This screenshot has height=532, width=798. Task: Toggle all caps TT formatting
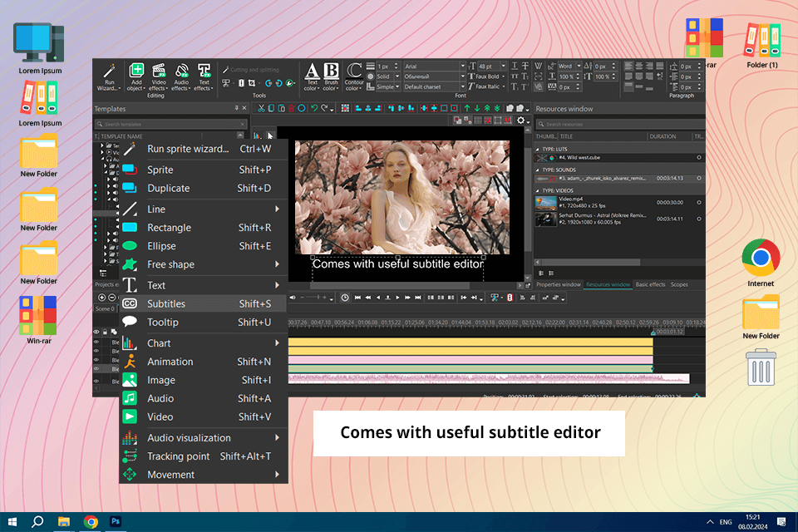tap(515, 76)
